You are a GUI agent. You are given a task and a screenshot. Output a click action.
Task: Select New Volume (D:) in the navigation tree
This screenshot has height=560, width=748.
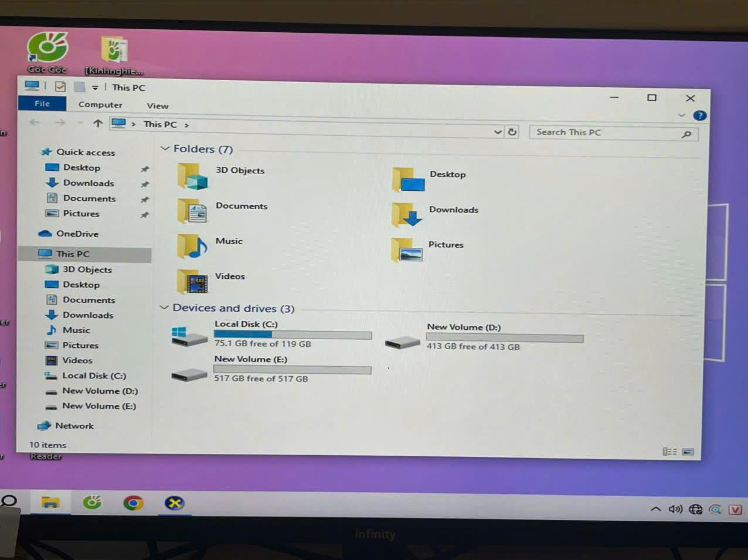pyautogui.click(x=100, y=391)
